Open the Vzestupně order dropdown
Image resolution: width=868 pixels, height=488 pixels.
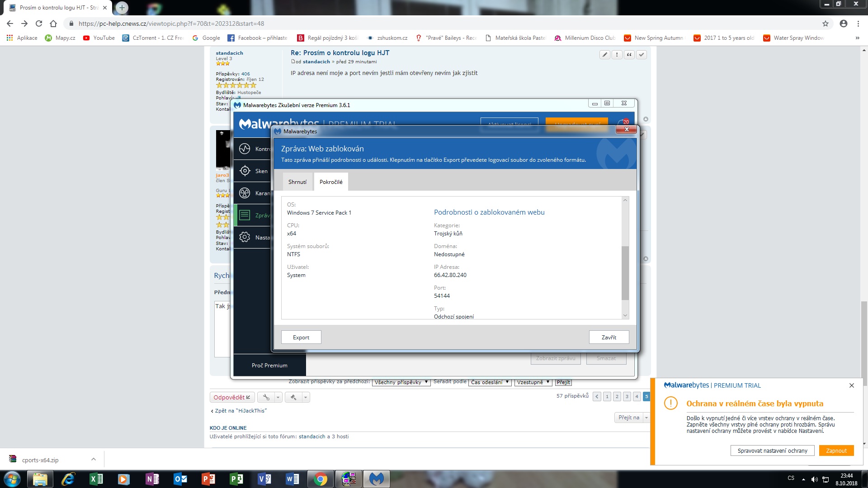pyautogui.click(x=533, y=382)
